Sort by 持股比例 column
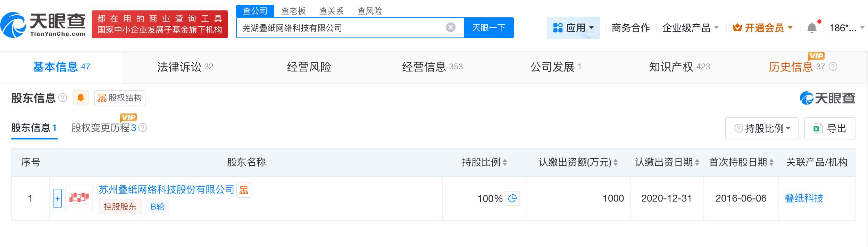Viewport: 868px width, 247px height. 505,162
